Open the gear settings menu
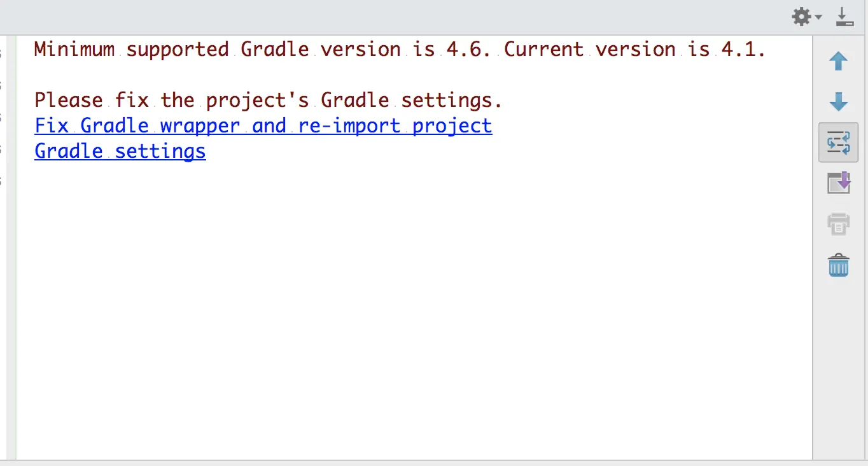Image resolution: width=868 pixels, height=466 pixels. tap(801, 17)
